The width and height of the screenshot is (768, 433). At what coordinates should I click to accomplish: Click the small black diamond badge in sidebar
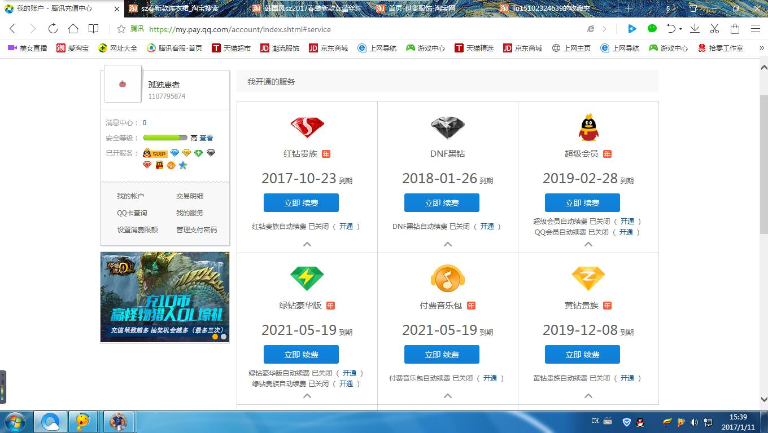[211, 153]
